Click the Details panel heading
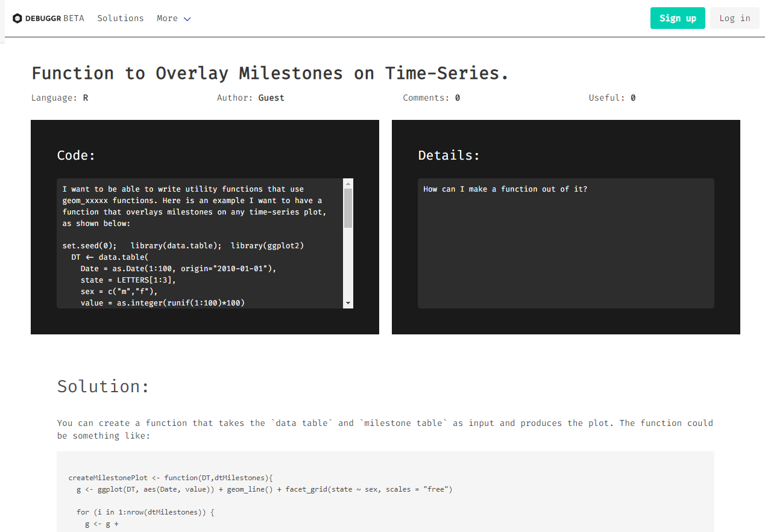Viewport: 765px width, 532px height. 449,155
